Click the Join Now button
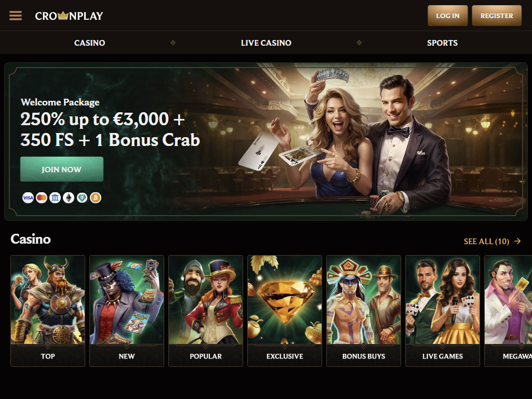The image size is (532, 399). (x=62, y=169)
